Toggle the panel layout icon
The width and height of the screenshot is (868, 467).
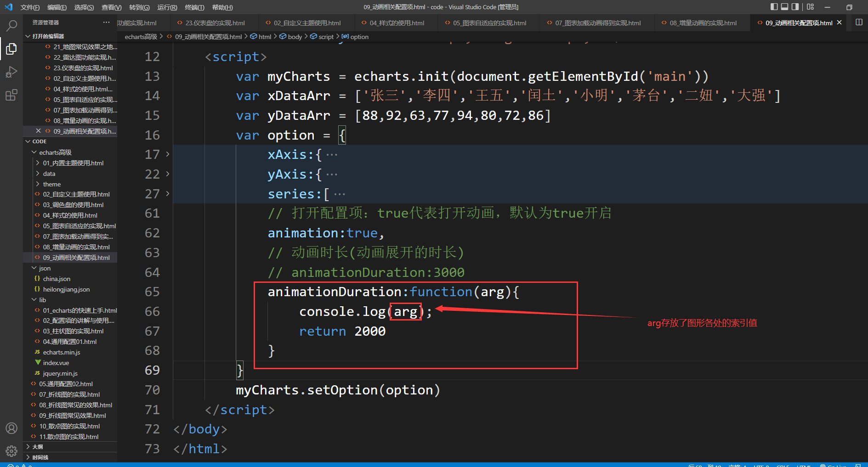pyautogui.click(x=785, y=7)
